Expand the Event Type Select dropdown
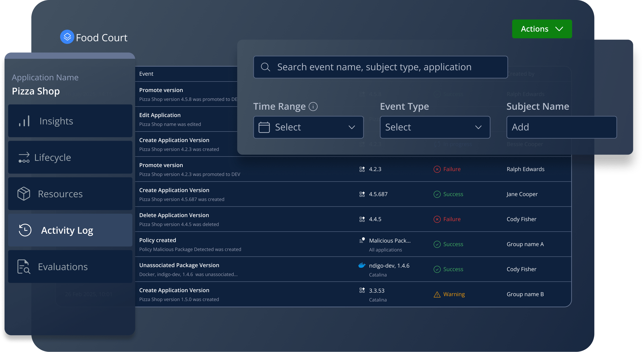Viewport: 644px width, 352px height. click(x=435, y=127)
